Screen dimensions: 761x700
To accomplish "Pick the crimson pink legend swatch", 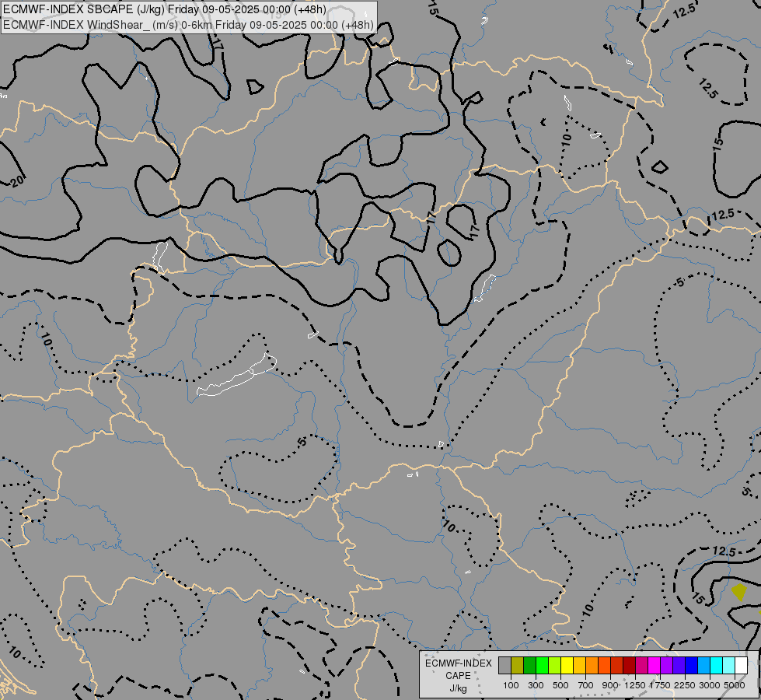I will [641, 666].
